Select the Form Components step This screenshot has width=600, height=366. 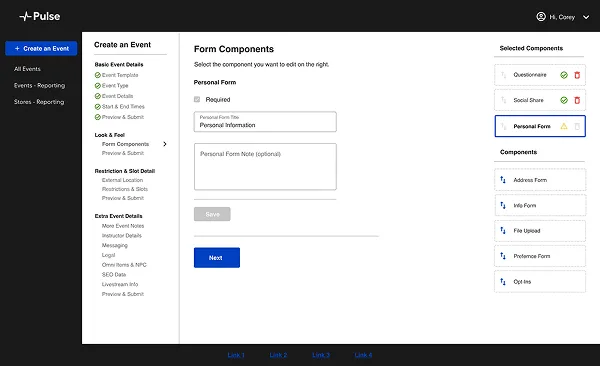[125, 144]
